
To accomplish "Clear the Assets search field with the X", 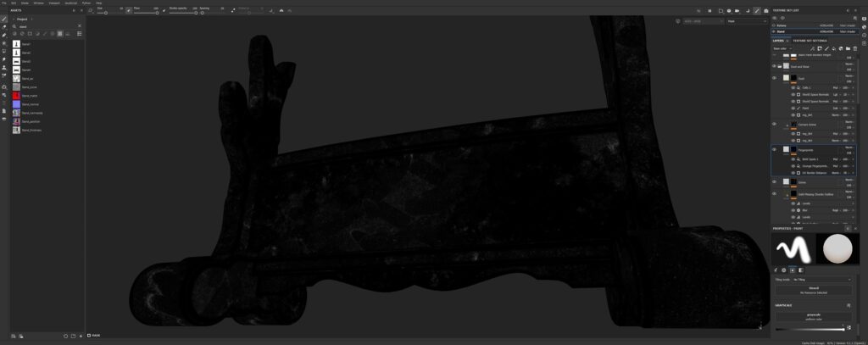I will (79, 26).
